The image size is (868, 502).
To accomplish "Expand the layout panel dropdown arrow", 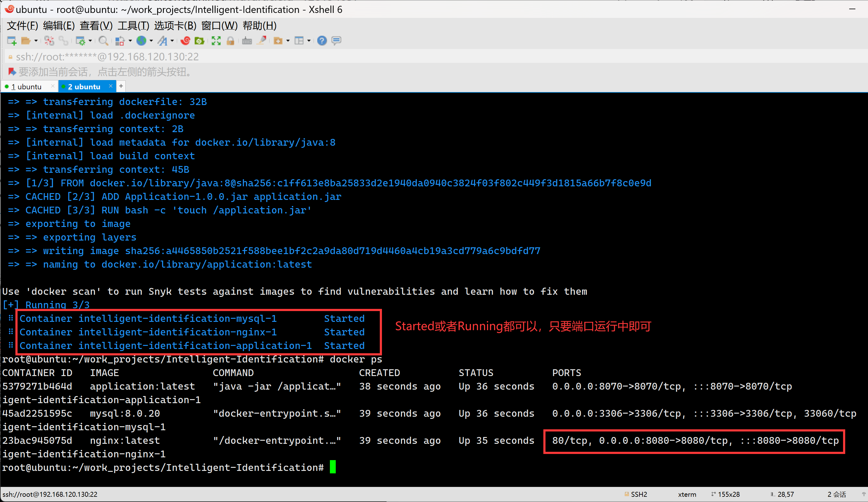I will (x=309, y=41).
